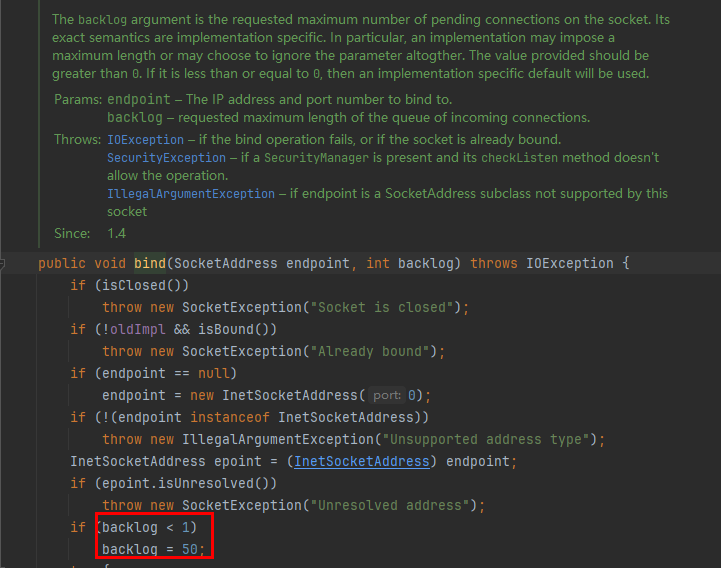Follow the IllegalArgumentException doc link
Image resolution: width=721 pixels, height=568 pixels.
tap(191, 194)
